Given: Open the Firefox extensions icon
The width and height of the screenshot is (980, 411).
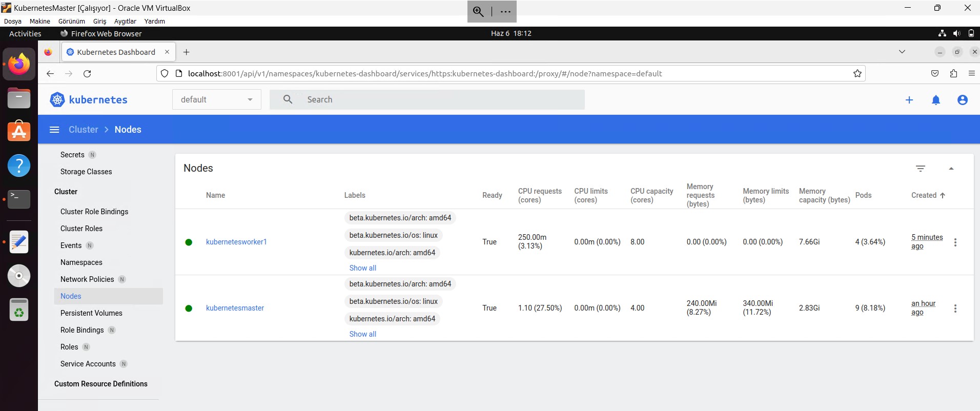Looking at the screenshot, I should tap(953, 73).
